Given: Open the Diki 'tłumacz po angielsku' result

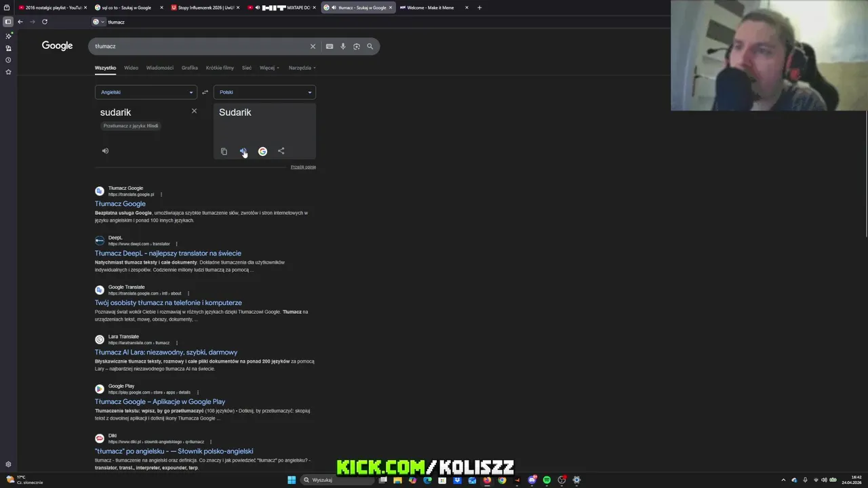Looking at the screenshot, I should click(174, 451).
